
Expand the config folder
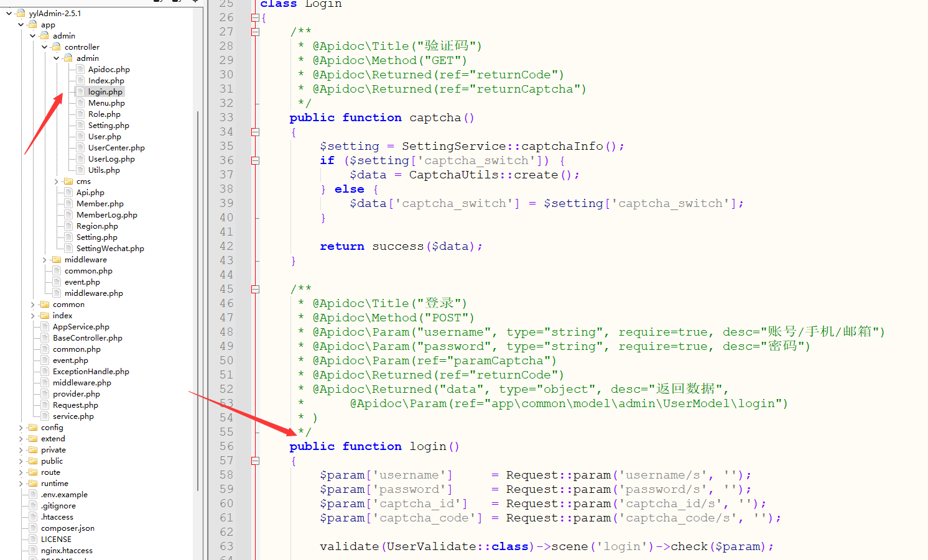click(x=21, y=427)
